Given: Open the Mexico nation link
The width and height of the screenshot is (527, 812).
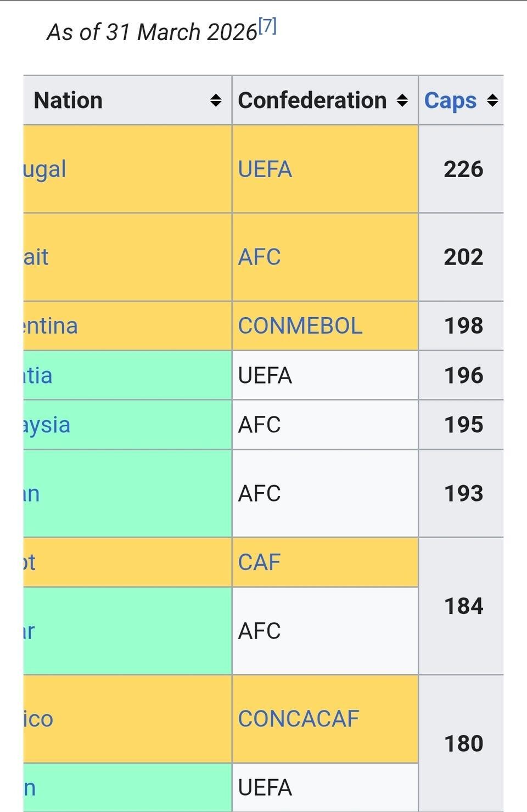Looking at the screenshot, I should tap(38, 719).
